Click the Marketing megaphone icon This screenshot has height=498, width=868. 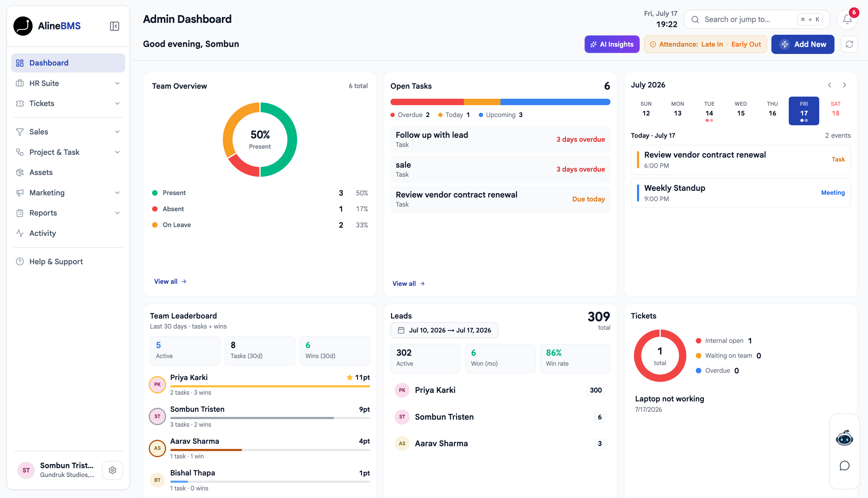tap(20, 193)
